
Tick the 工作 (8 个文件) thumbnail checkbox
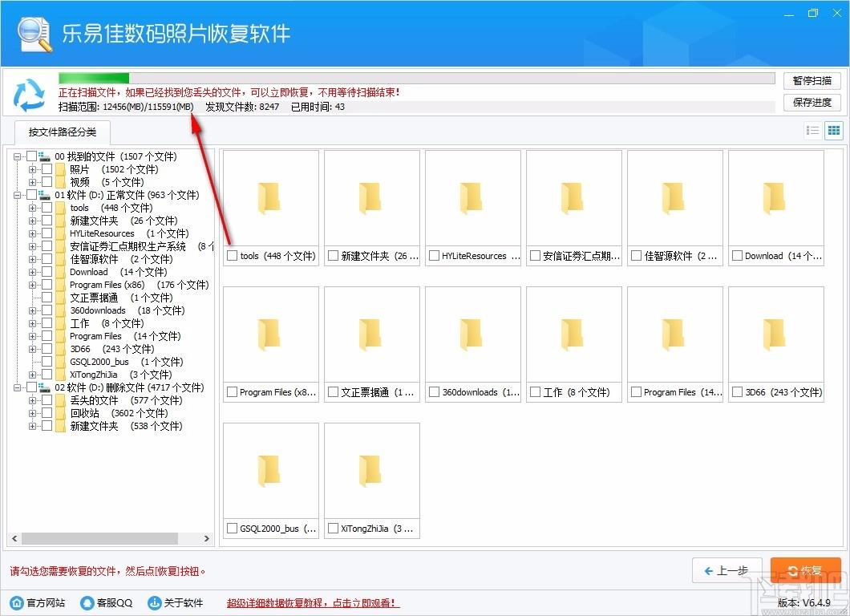[x=536, y=392]
